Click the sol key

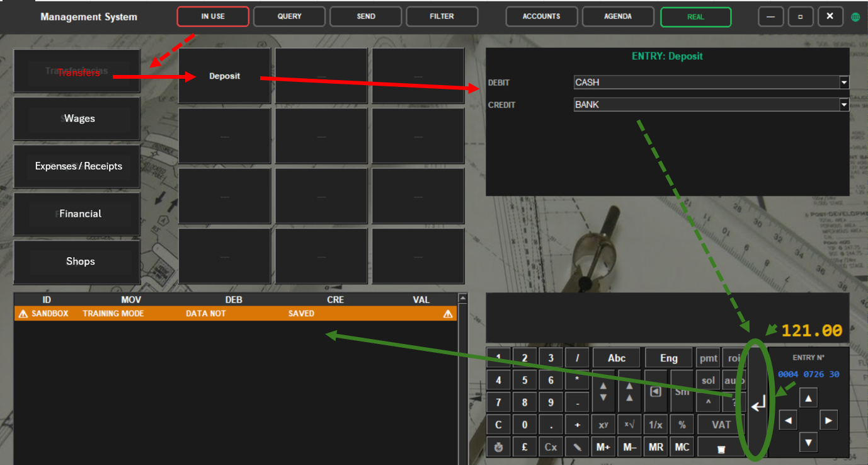click(708, 381)
